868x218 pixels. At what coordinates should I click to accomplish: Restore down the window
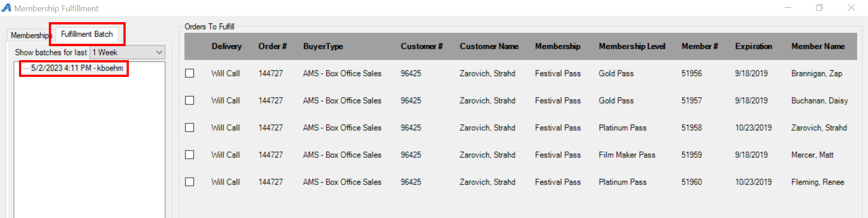pyautogui.click(x=819, y=8)
